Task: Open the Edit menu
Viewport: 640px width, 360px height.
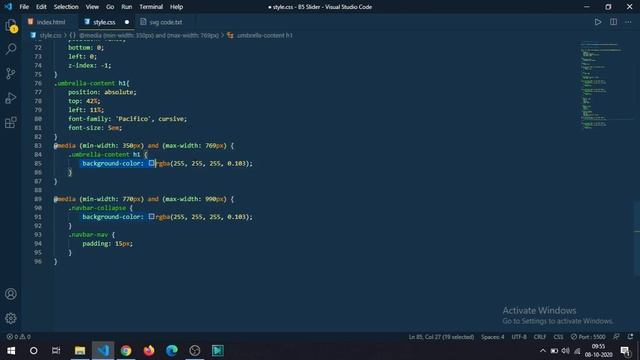Action: point(41,7)
